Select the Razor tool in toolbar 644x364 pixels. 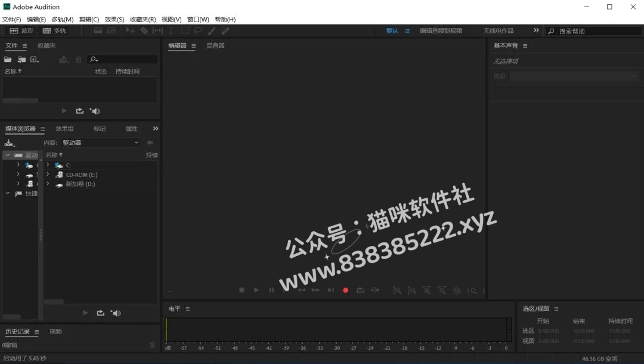point(144,31)
